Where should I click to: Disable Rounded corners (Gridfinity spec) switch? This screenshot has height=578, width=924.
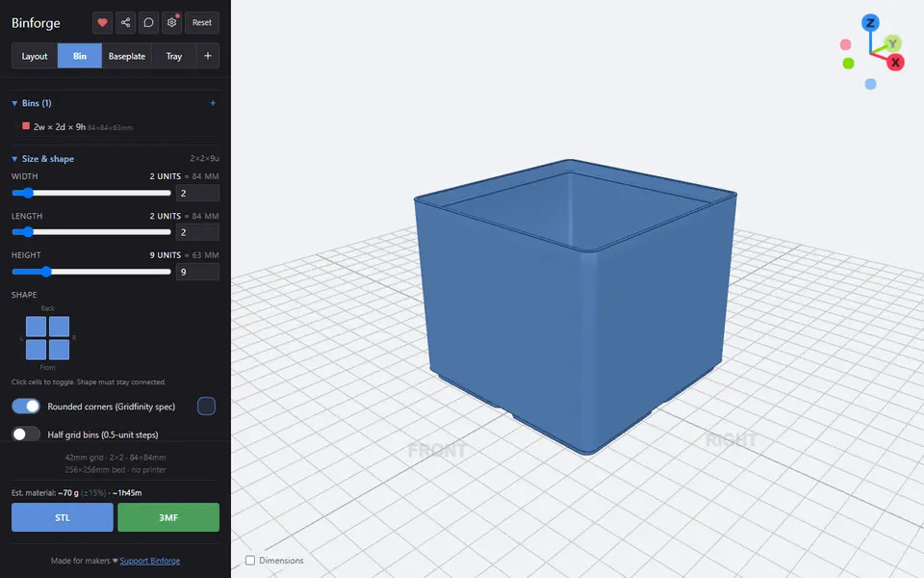click(x=26, y=406)
